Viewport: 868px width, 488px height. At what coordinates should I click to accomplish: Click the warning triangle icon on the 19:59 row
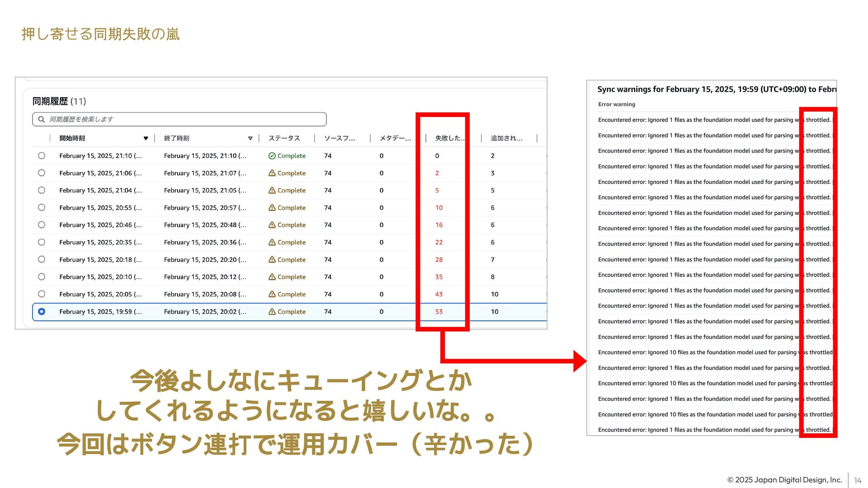point(272,312)
